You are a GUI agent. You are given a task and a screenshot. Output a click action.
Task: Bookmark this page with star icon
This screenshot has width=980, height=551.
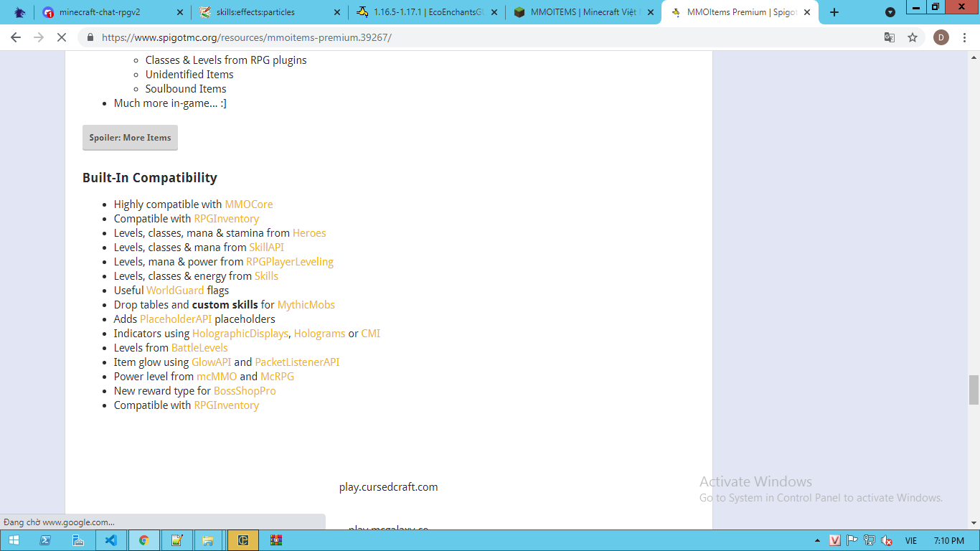pyautogui.click(x=913, y=37)
